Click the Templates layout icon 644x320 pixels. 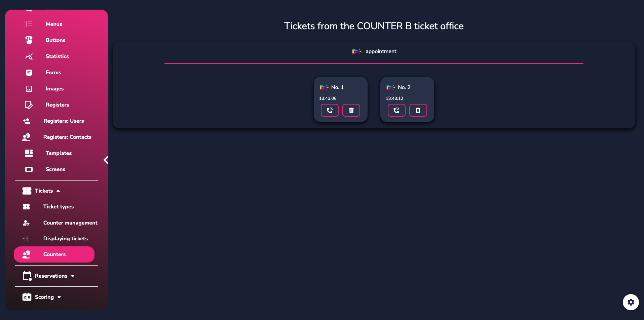(x=29, y=153)
